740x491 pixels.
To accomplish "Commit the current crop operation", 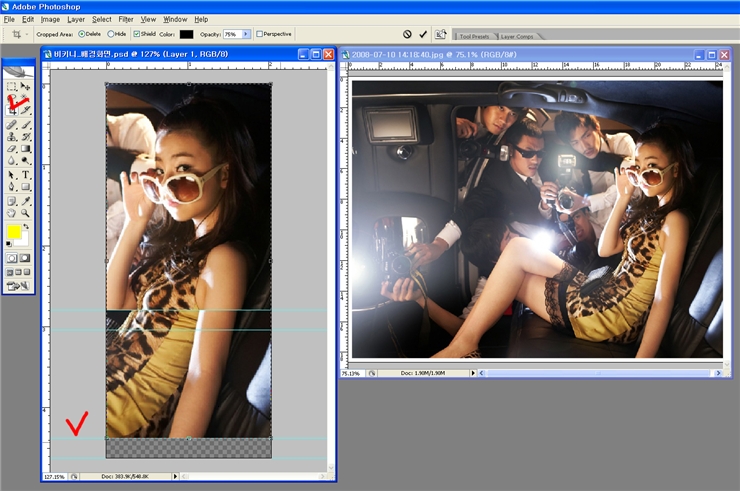I will 423,34.
